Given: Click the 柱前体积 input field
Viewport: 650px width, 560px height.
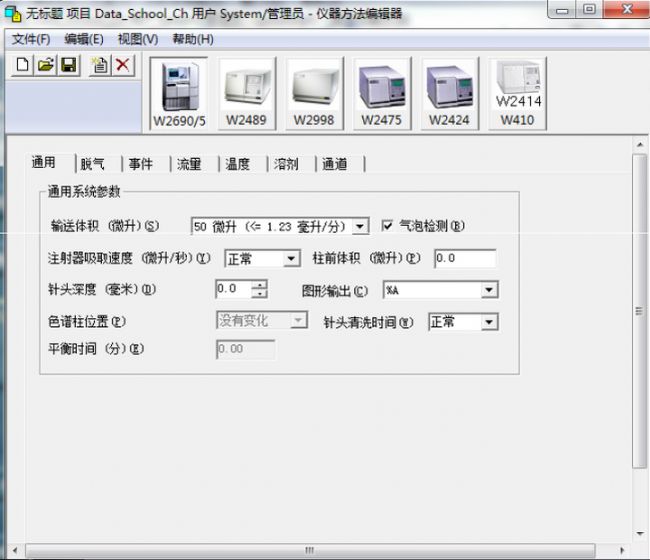Looking at the screenshot, I should click(x=464, y=258).
